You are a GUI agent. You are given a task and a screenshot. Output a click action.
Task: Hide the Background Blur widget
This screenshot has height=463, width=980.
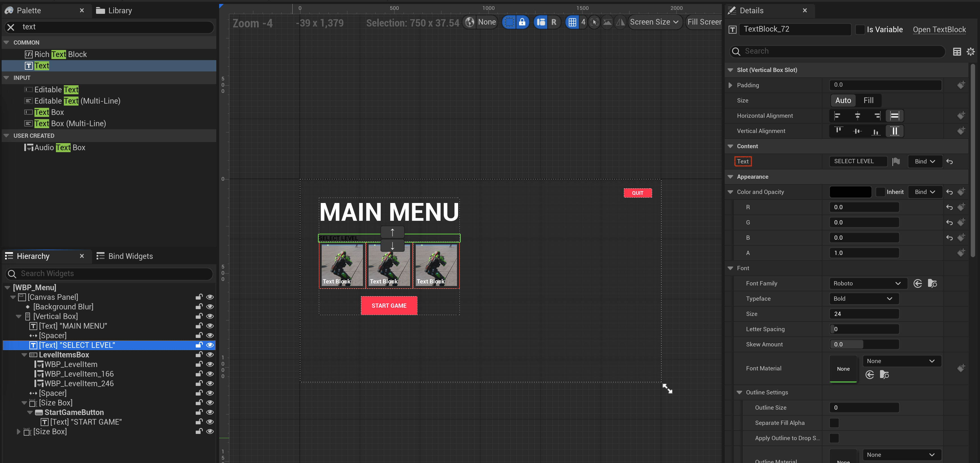point(210,307)
